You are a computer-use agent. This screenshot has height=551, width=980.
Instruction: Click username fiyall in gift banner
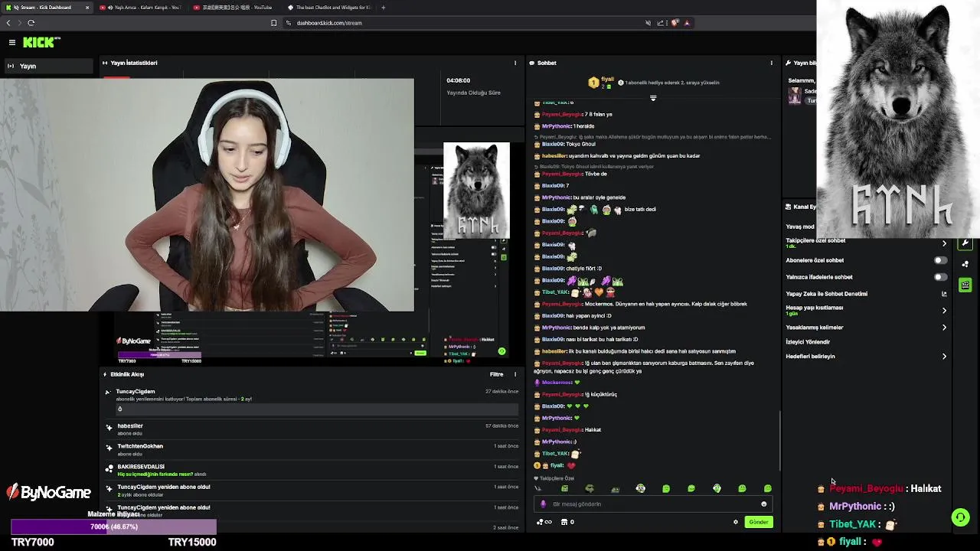608,79
